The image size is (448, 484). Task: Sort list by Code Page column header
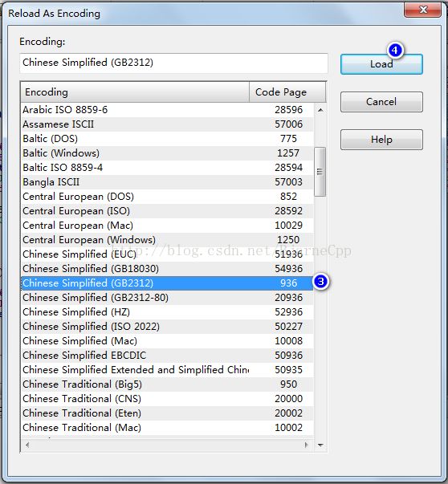tap(287, 92)
